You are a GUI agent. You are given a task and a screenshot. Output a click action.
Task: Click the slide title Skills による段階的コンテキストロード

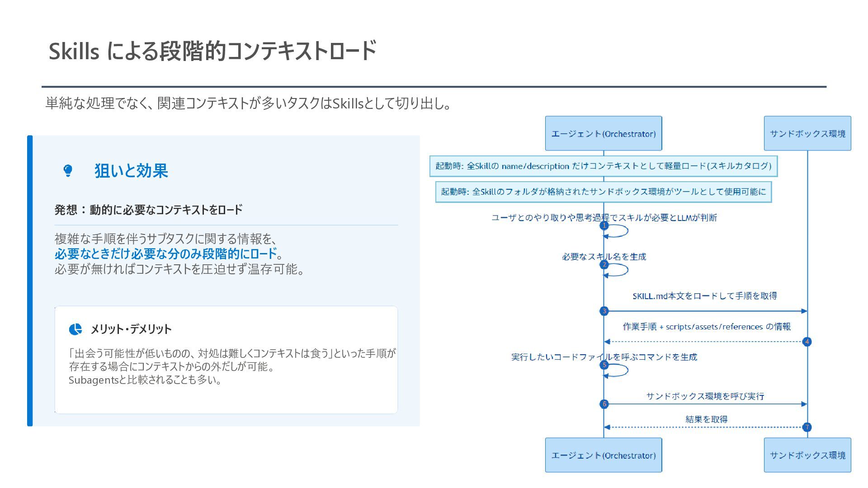point(212,51)
